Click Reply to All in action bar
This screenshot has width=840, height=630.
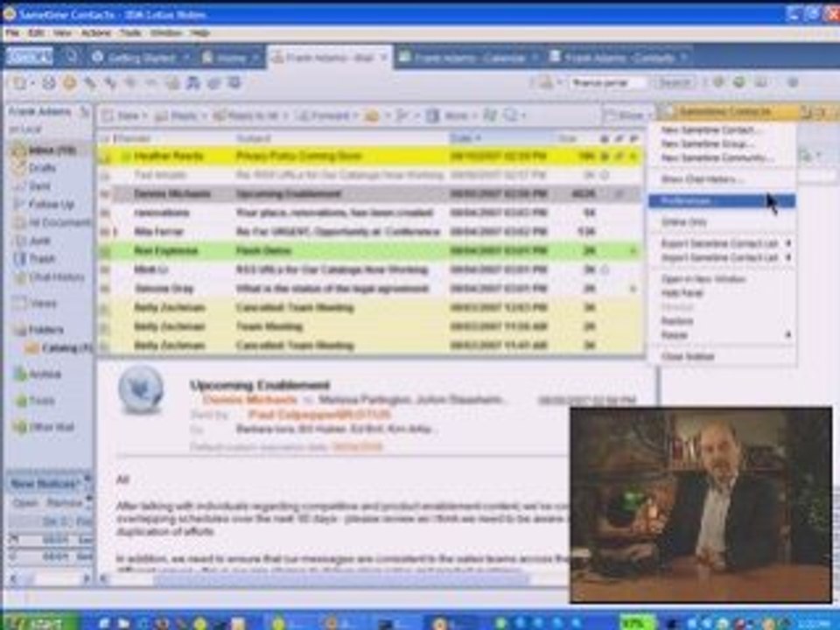point(248,115)
